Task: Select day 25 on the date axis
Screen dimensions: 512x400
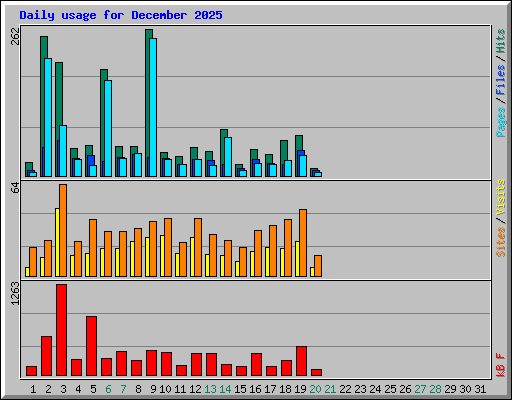Action: (390, 389)
